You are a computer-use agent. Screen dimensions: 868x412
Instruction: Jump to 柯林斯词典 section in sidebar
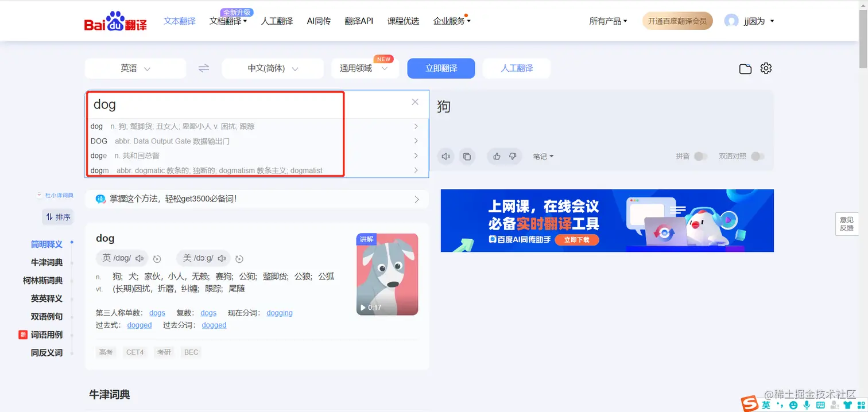click(x=42, y=281)
